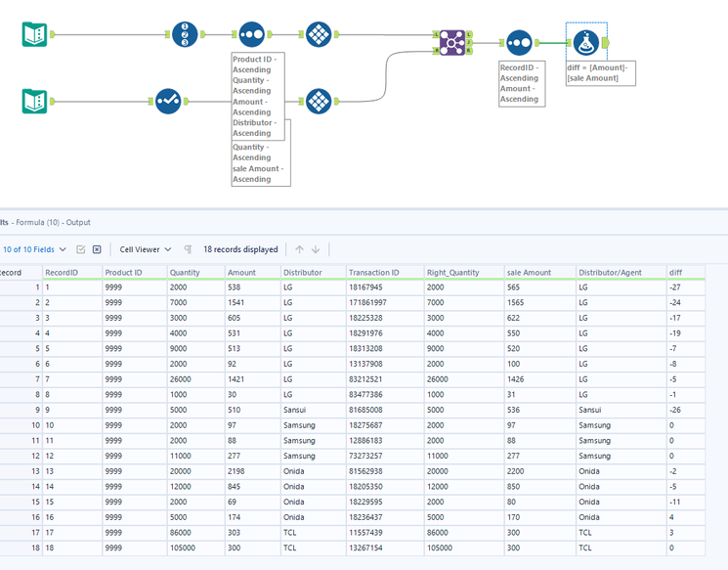The height and width of the screenshot is (570, 728).
Task: Click sale Amount cell 1426
Action: click(540, 379)
